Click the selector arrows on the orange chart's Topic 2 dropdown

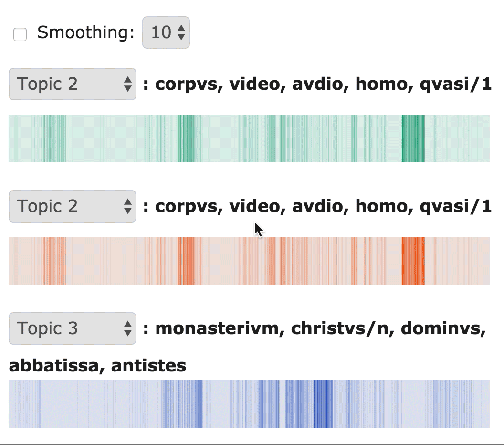click(127, 206)
